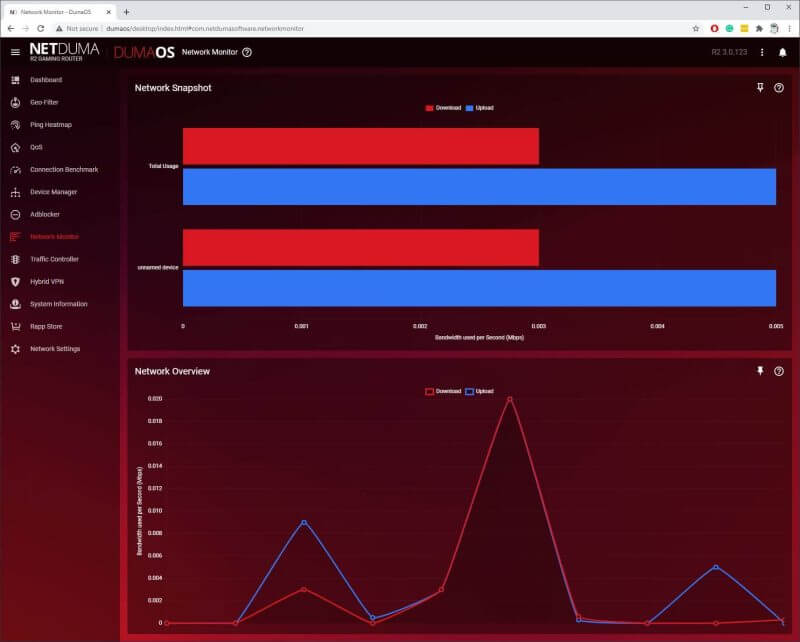The image size is (800, 642).
Task: Click the Dashboard sidebar icon
Action: 15,80
